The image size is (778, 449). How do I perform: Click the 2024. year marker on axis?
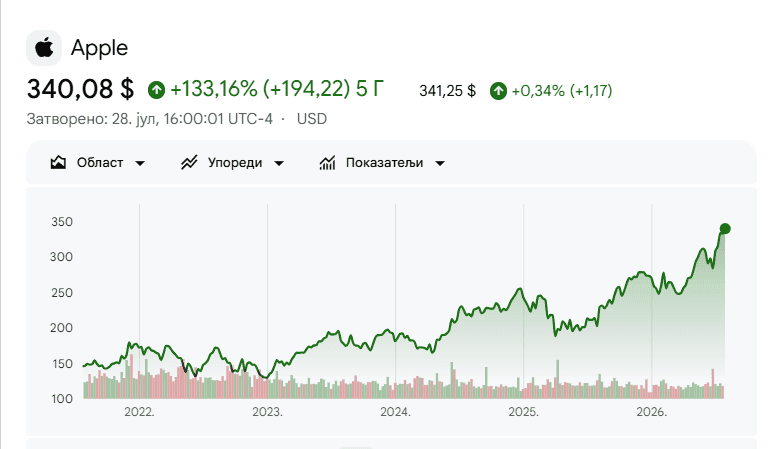[395, 412]
